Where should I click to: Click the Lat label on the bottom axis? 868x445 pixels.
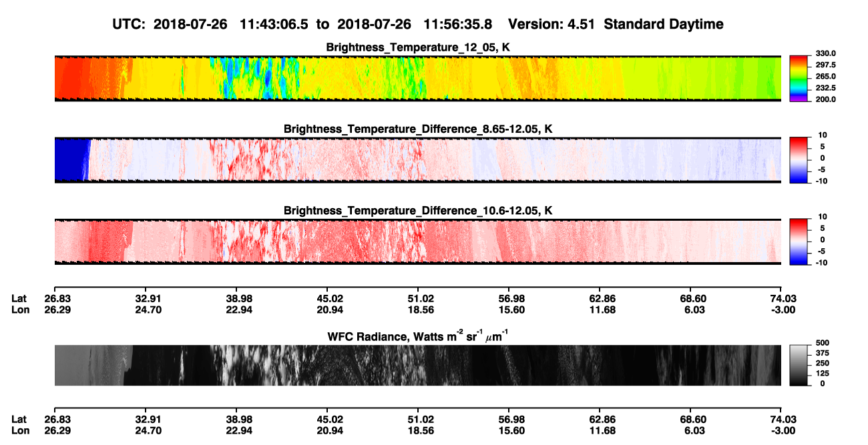19,419
